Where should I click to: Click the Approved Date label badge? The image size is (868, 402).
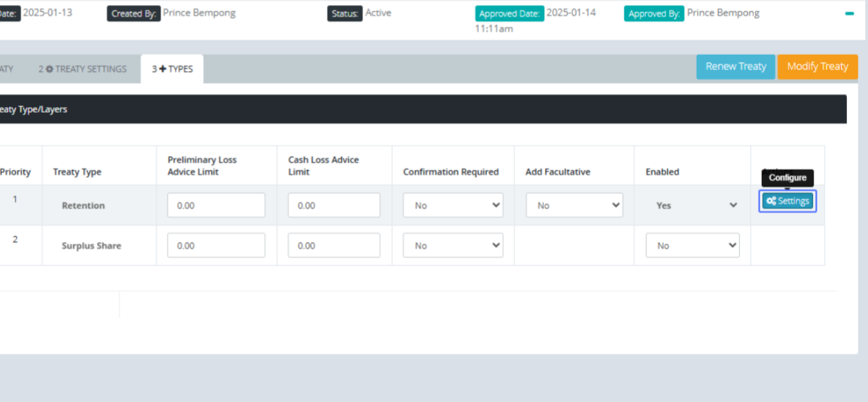(x=509, y=14)
